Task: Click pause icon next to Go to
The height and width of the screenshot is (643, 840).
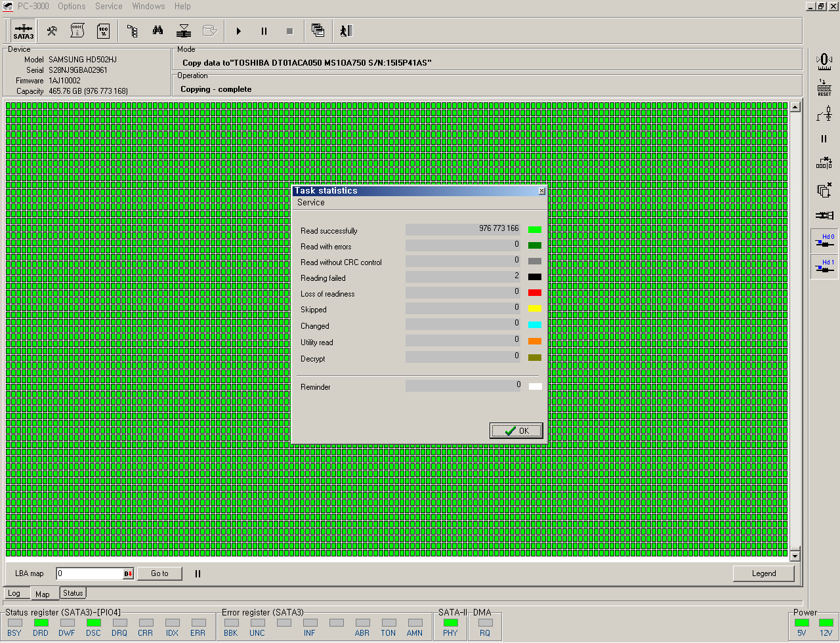Action: point(198,573)
